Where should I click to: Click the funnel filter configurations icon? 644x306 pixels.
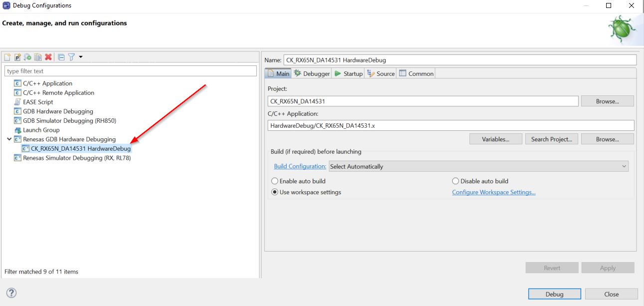(x=71, y=57)
